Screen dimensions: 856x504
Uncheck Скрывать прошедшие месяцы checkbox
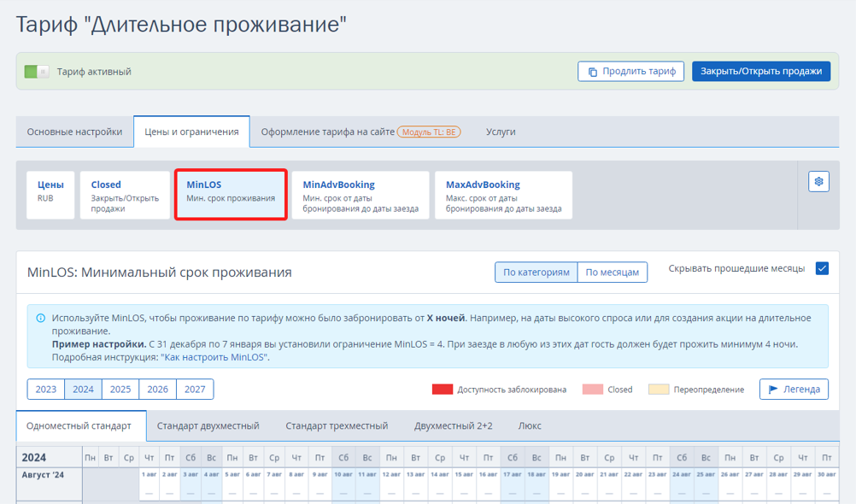822,268
